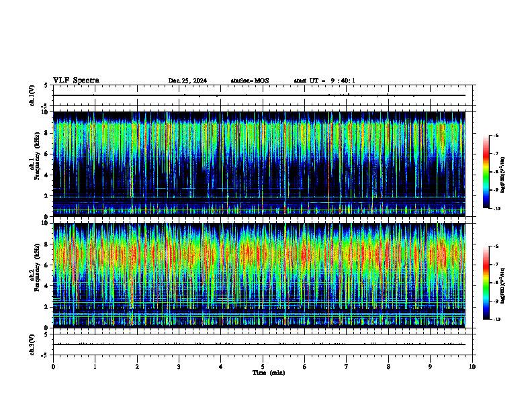The height and width of the screenshot is (411, 532).
Task: Click the '-6' value on ch.1 colorbar
Action: (x=496, y=136)
